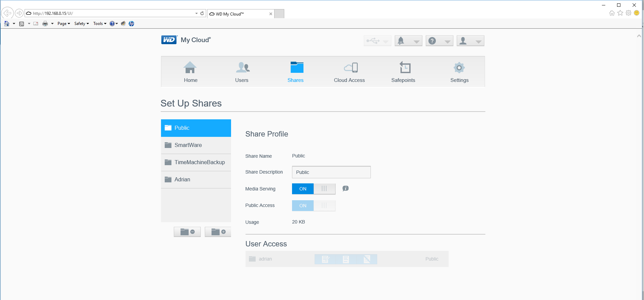The width and height of the screenshot is (644, 300).
Task: Click the Read mail icon
Action: pyautogui.click(x=36, y=24)
